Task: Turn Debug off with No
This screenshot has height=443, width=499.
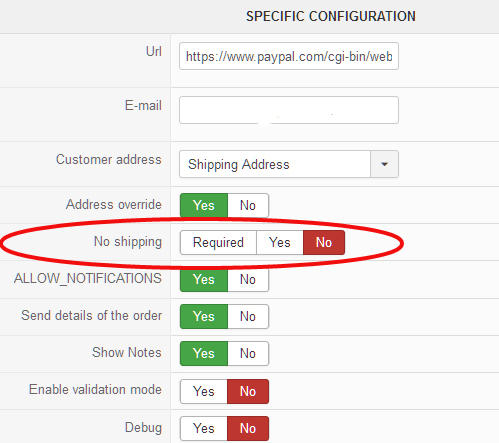Action: 248,428
